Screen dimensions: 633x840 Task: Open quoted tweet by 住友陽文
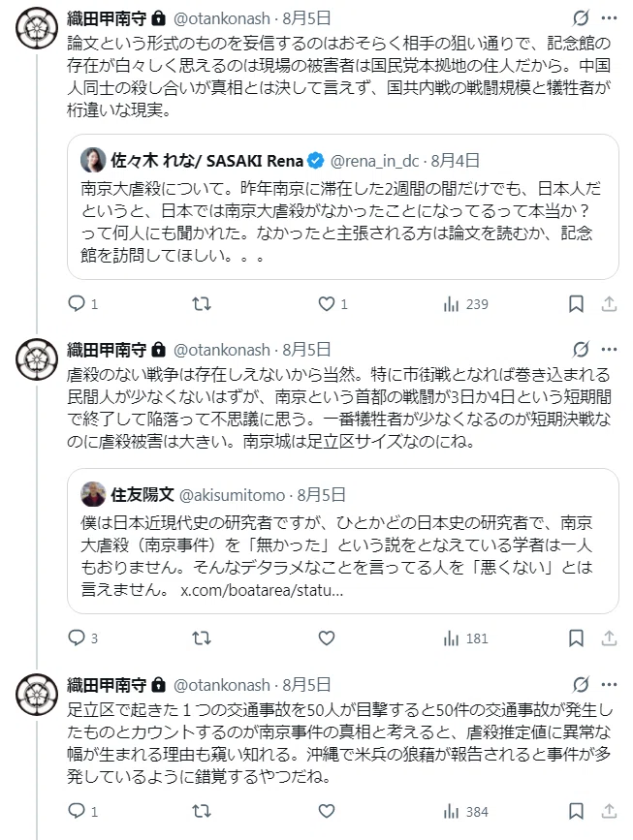pyautogui.click(x=343, y=541)
